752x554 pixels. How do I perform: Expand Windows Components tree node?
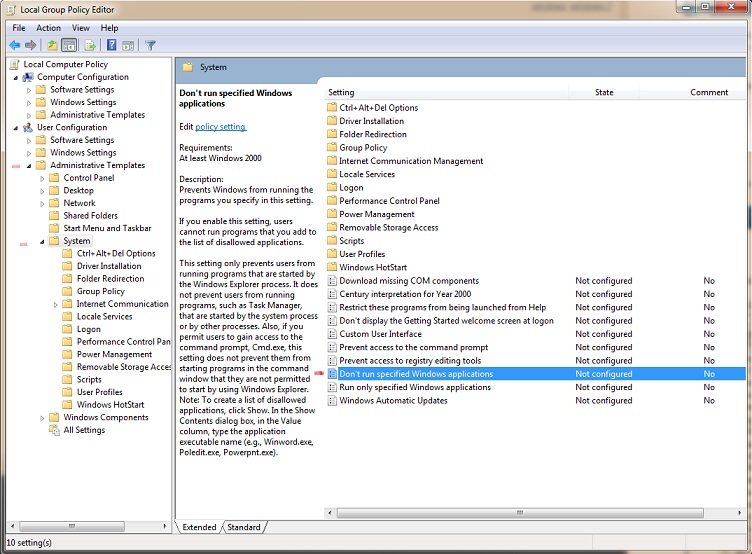42,418
